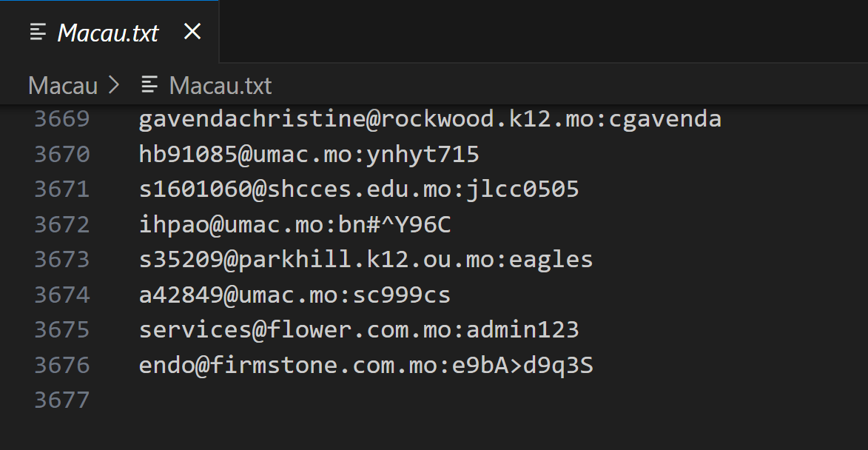Close the Macau.txt editor tab
This screenshot has width=868, height=450.
[192, 32]
